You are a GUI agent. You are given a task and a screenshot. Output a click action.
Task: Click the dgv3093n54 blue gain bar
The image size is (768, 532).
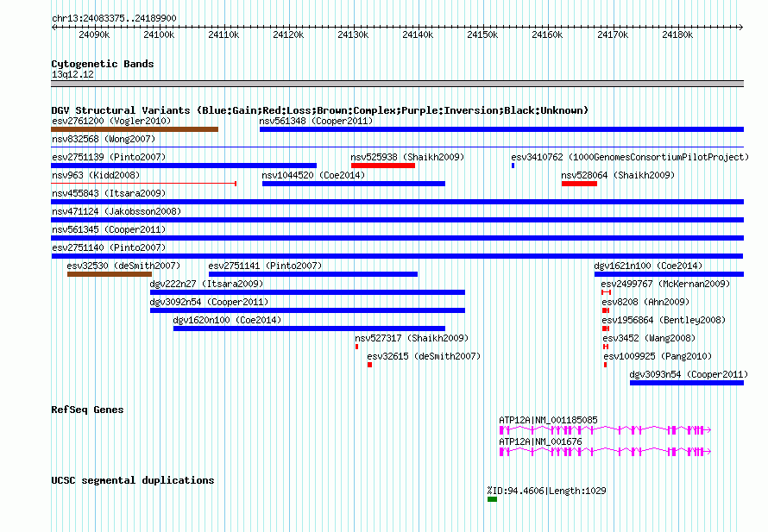click(687, 383)
